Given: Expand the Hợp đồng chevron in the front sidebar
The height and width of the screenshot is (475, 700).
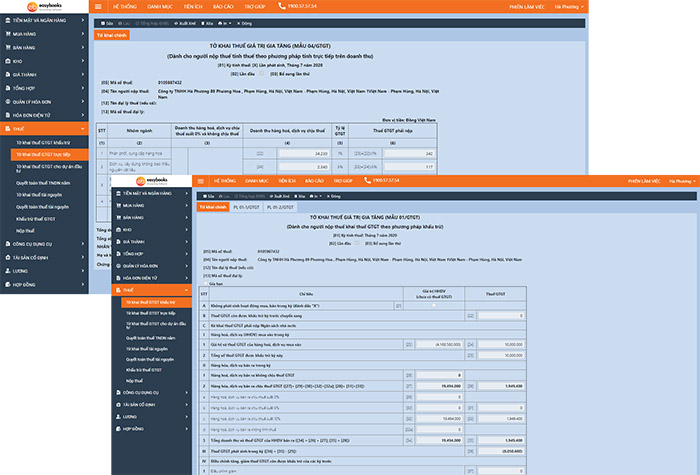Looking at the screenshot, I should 187,429.
